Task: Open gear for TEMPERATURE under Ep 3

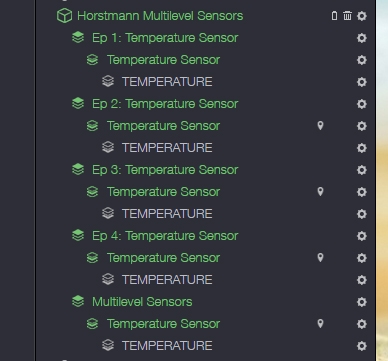Action: 362,214
